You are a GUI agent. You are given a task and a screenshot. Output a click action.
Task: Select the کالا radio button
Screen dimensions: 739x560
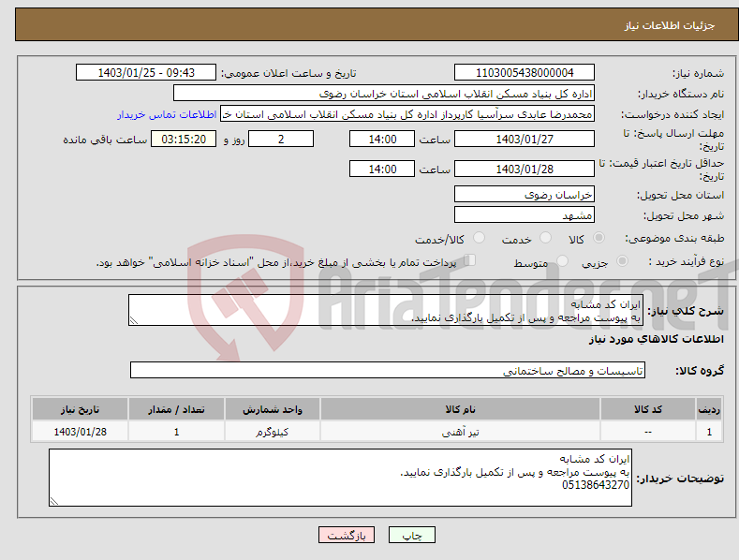[599, 238]
